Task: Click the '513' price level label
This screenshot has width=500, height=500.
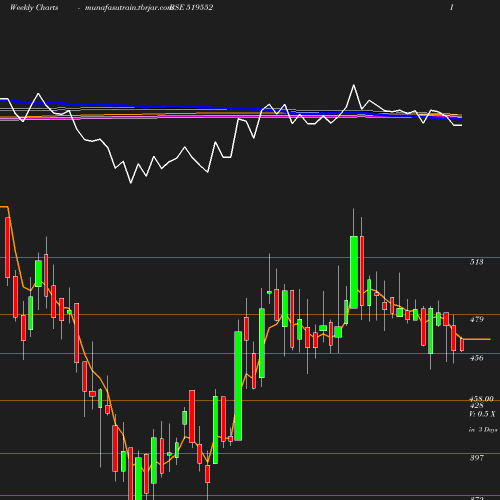Action: pyautogui.click(x=476, y=262)
